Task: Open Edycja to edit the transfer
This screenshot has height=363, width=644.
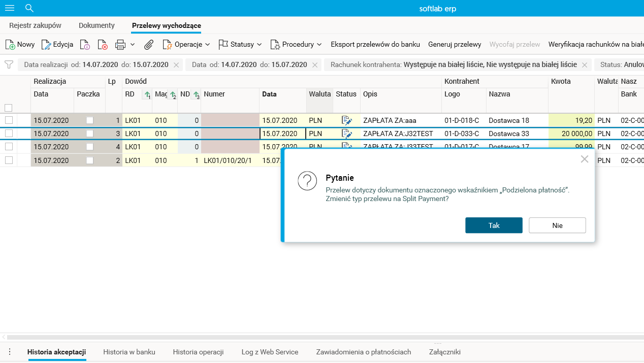Action: click(57, 45)
